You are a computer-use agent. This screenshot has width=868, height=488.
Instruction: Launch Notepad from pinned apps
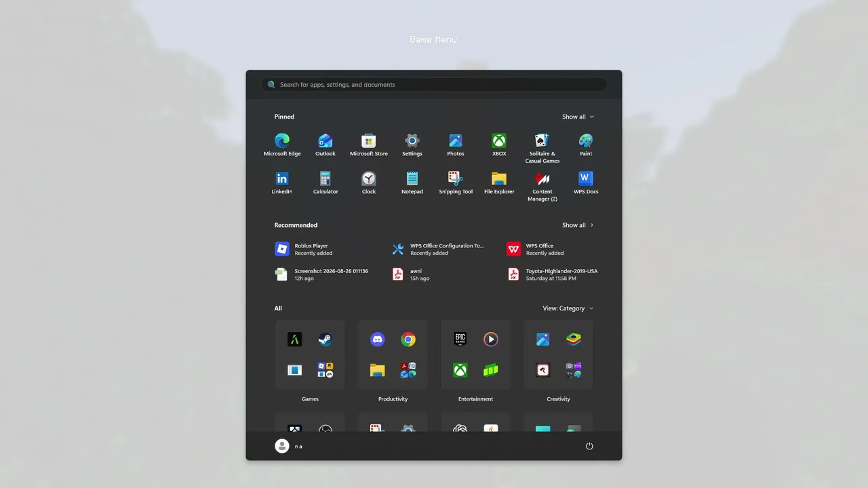pyautogui.click(x=412, y=183)
